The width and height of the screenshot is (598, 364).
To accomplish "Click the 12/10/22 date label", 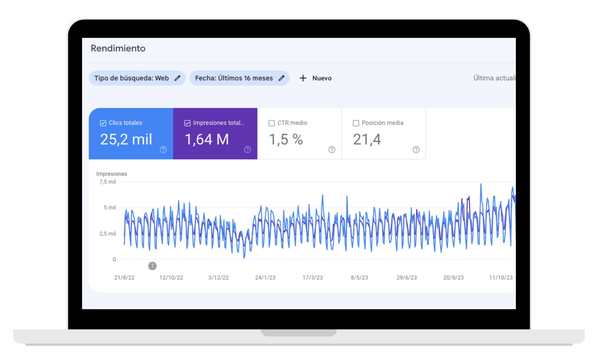I will 171,277.
